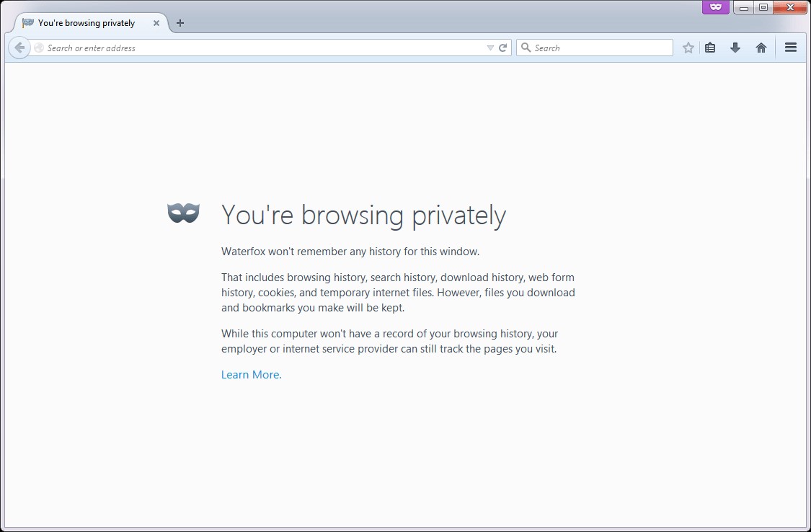Click the large mask graphic on the page
The height and width of the screenshot is (532, 811).
click(183, 213)
